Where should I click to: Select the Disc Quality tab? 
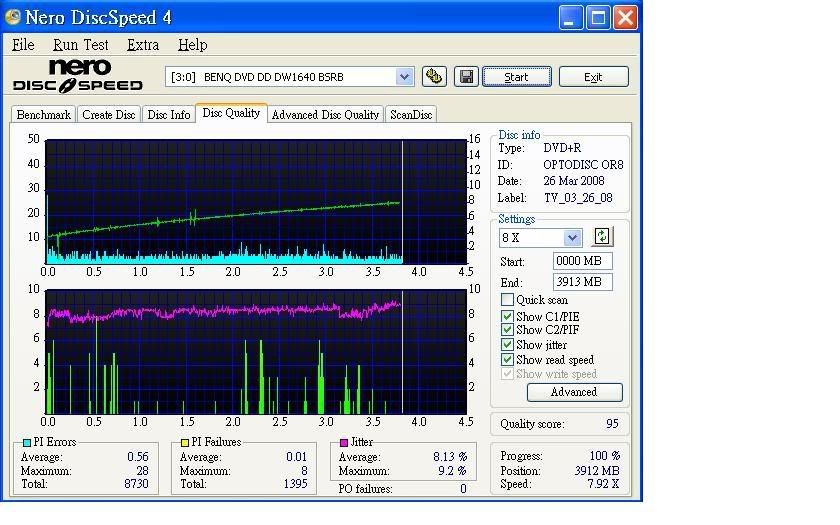[231, 113]
